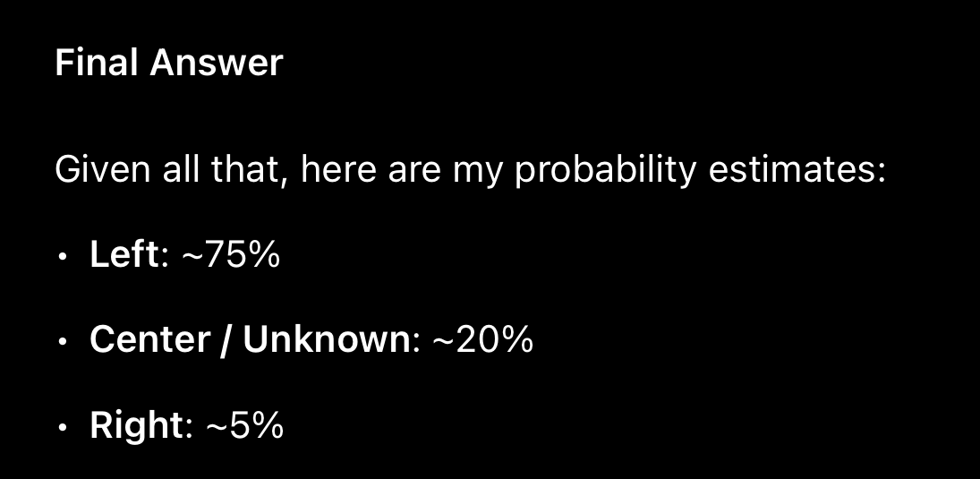Image resolution: width=980 pixels, height=479 pixels.
Task: Click the slash between Center and Unknown
Action: click(x=226, y=339)
